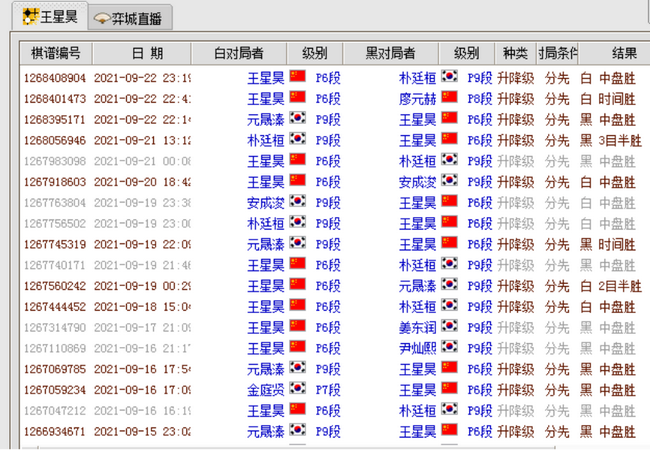This screenshot has height=450, width=650.
Task: Select greyed record number 1267740171
Action: (x=55, y=265)
